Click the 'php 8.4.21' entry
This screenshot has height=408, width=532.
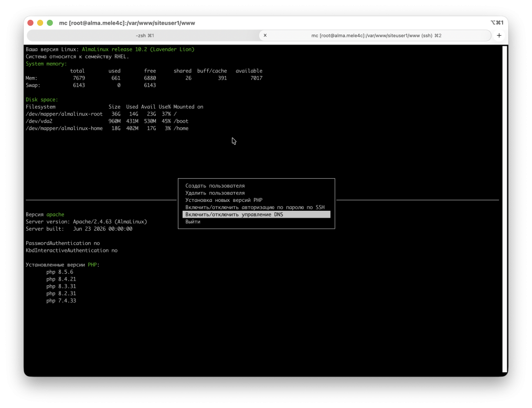point(61,279)
